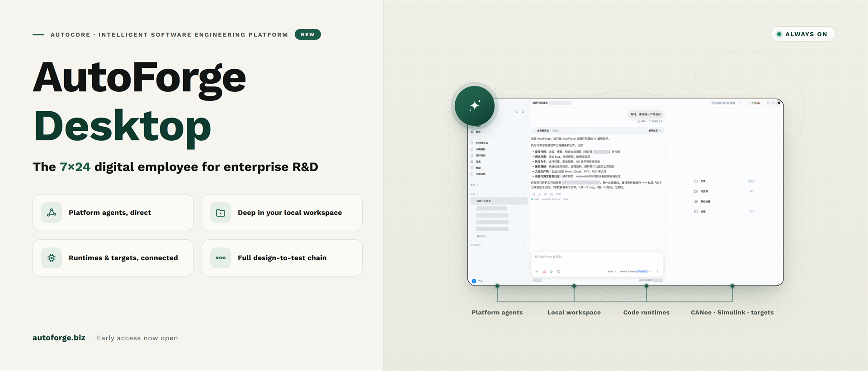The image size is (868, 371).
Task: Visit the autoforge.biz link
Action: 59,338
